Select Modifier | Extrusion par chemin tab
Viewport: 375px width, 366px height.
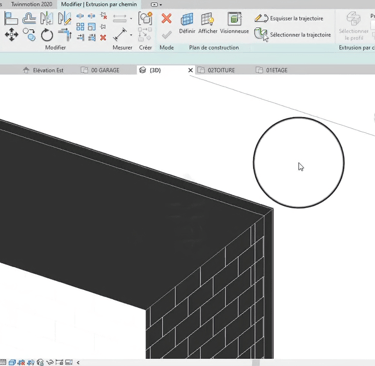click(99, 4)
